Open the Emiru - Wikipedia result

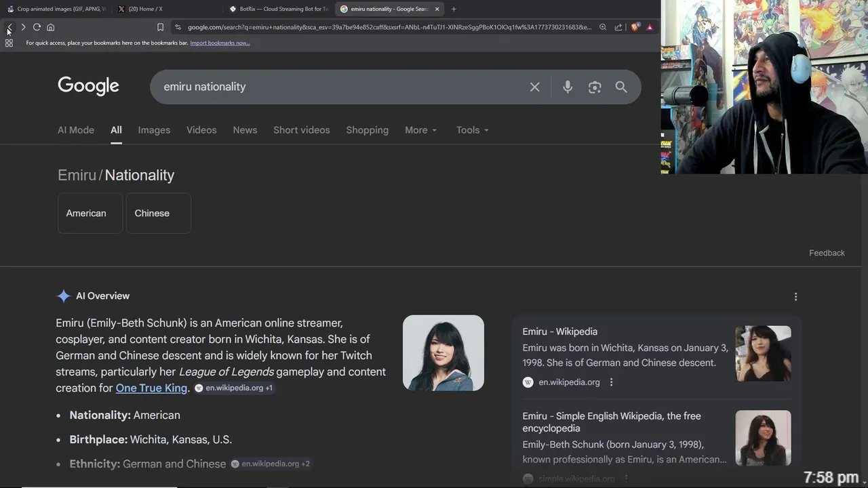[x=559, y=331]
